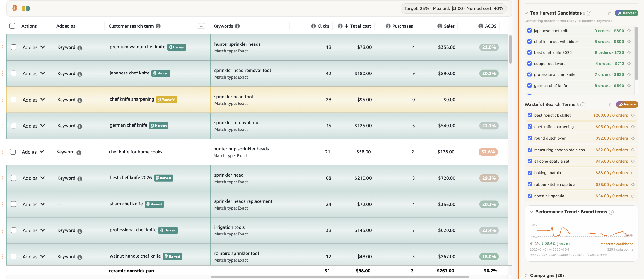Click the info icon beside Keywords header
This screenshot has width=644, height=279.
point(237,26)
